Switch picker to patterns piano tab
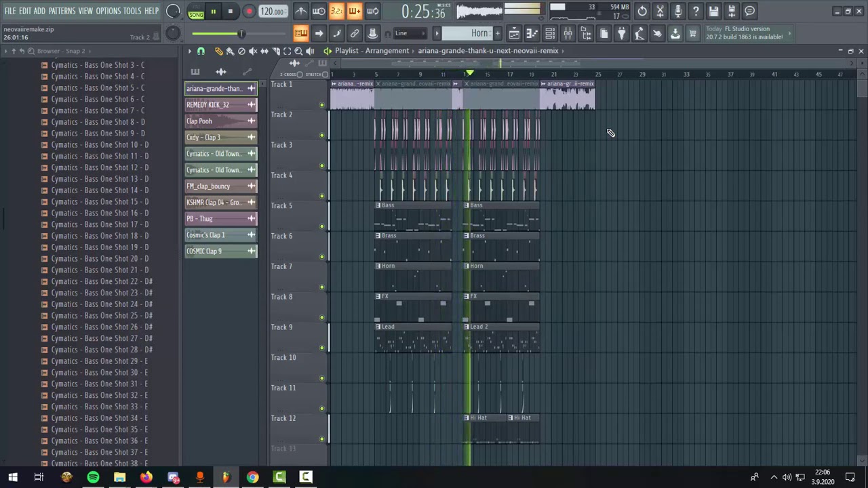 pyautogui.click(x=195, y=71)
